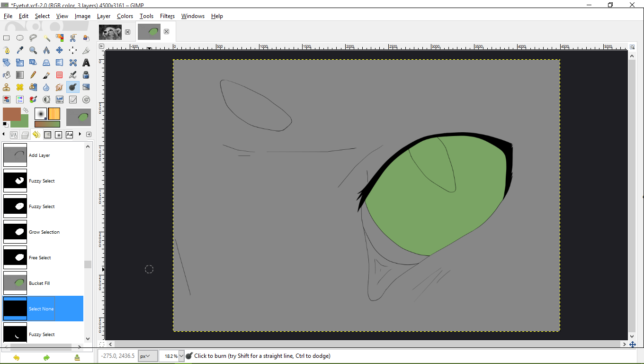644x364 pixels.
Task: Toggle Quick Mask at canvas bottom-left corner
Action: pos(101,344)
